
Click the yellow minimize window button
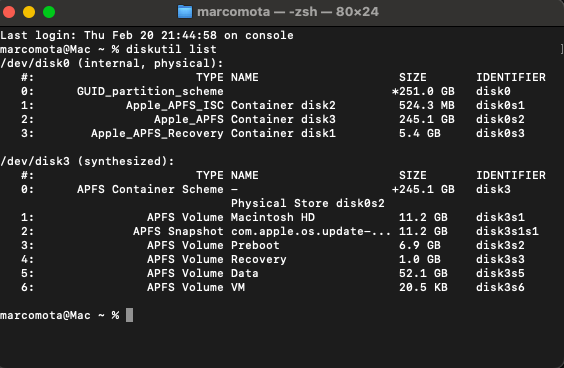pyautogui.click(x=29, y=12)
